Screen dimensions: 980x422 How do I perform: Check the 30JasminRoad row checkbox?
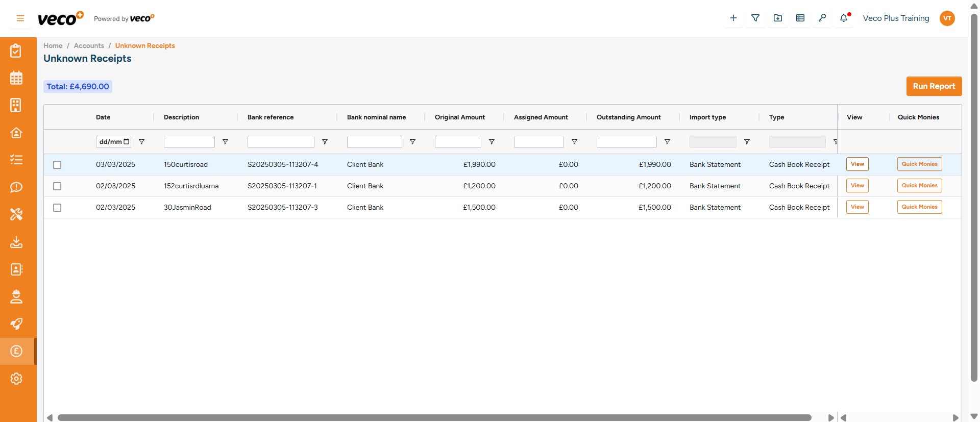tap(57, 208)
